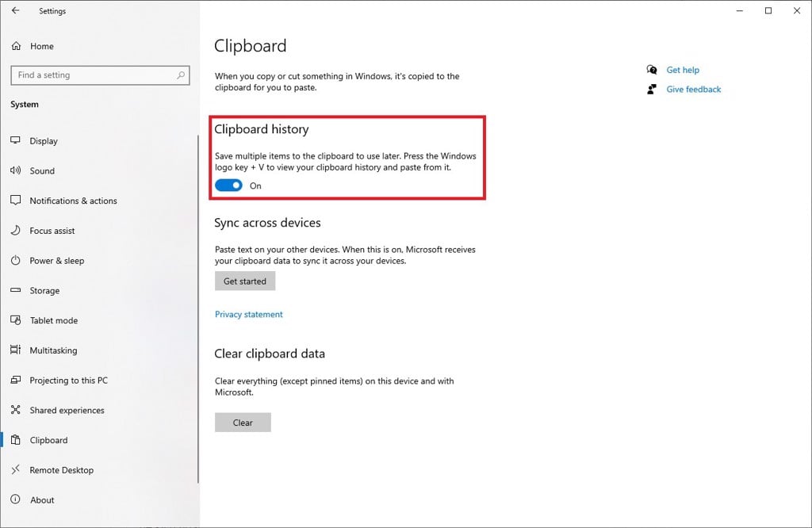
Task: Click the Get started button
Action: (245, 281)
